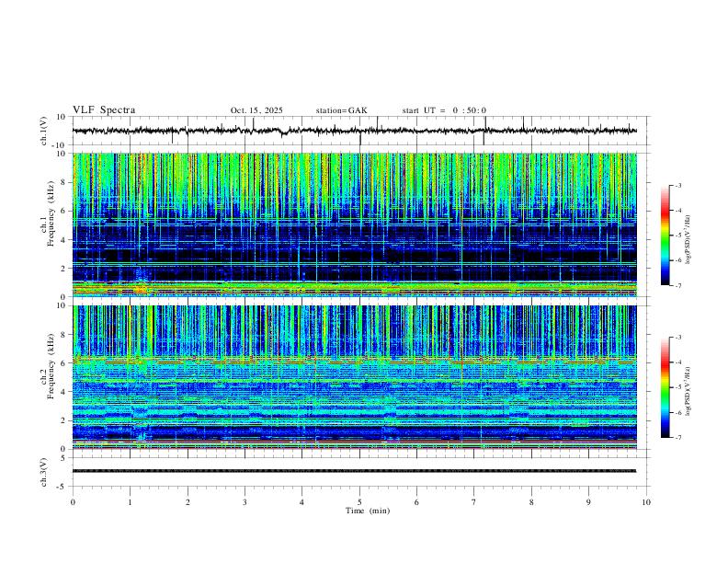The image size is (728, 563).
Task: Click the ch.1 spectrogram color bar
Action: click(665, 236)
